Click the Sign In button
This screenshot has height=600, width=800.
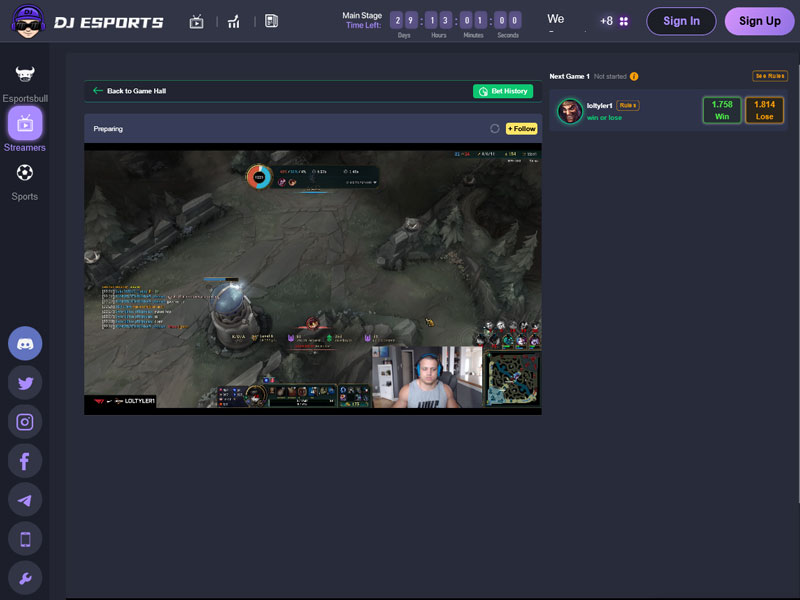point(681,21)
